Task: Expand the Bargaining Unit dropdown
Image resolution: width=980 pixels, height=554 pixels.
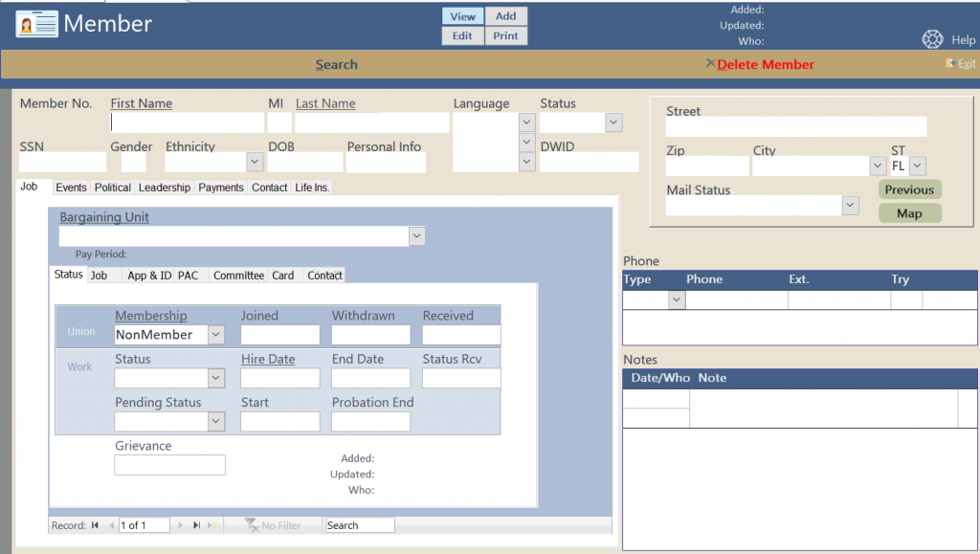Action: click(416, 236)
